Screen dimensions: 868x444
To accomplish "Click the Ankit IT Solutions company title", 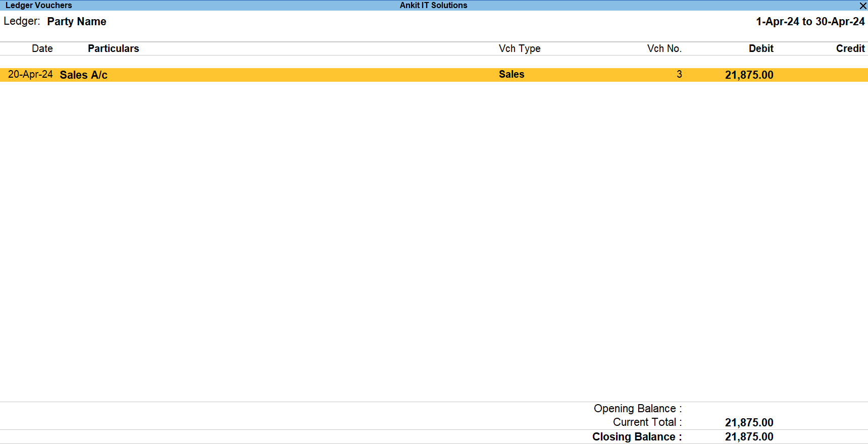I will click(x=434, y=5).
